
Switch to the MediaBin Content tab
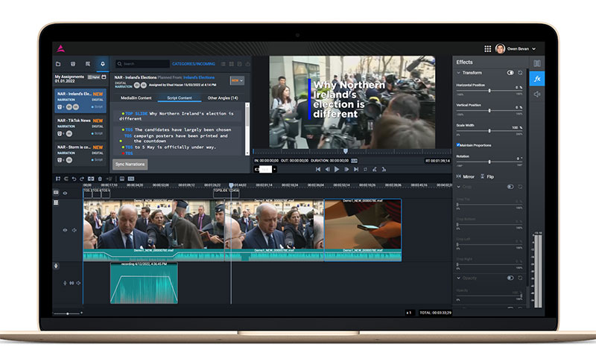[x=136, y=98]
